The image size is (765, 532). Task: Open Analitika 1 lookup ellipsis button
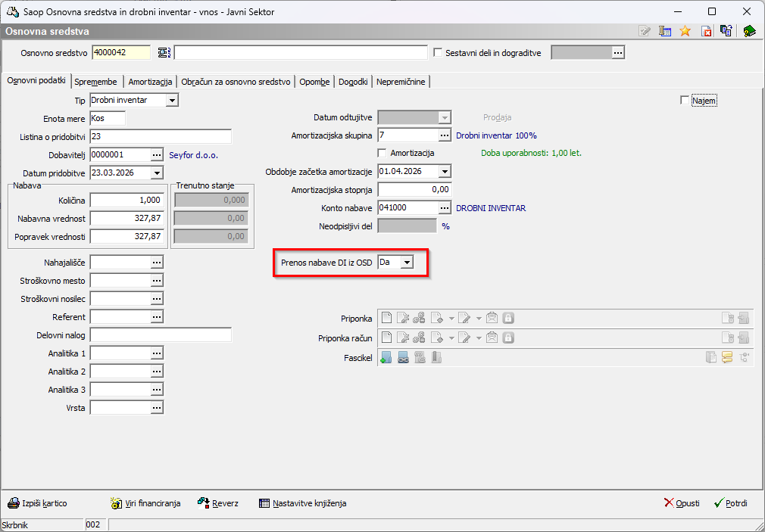point(157,353)
